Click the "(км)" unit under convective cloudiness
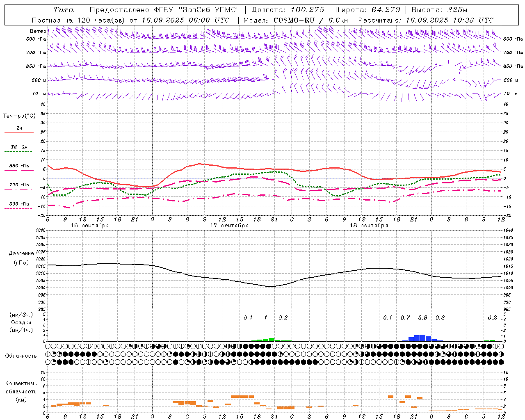Viewport: 525px width, 420px height. coord(21,399)
